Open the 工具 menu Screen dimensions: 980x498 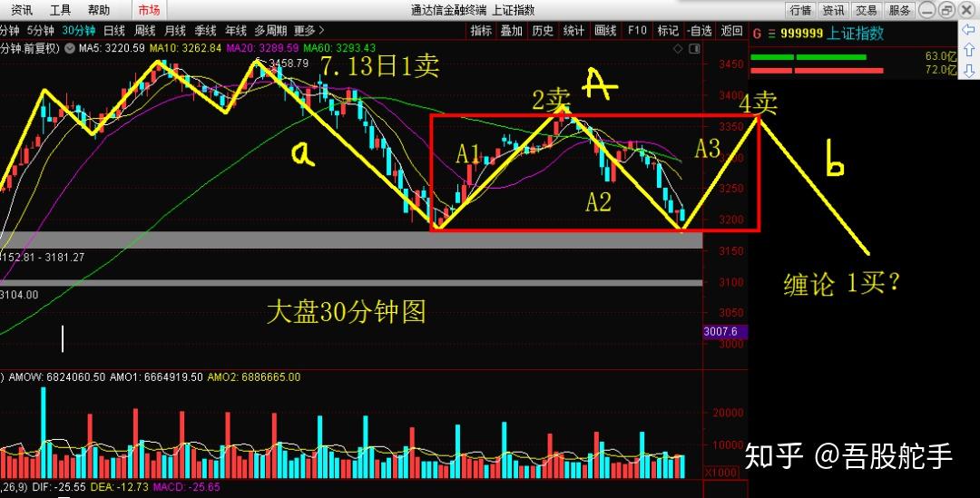(x=60, y=10)
